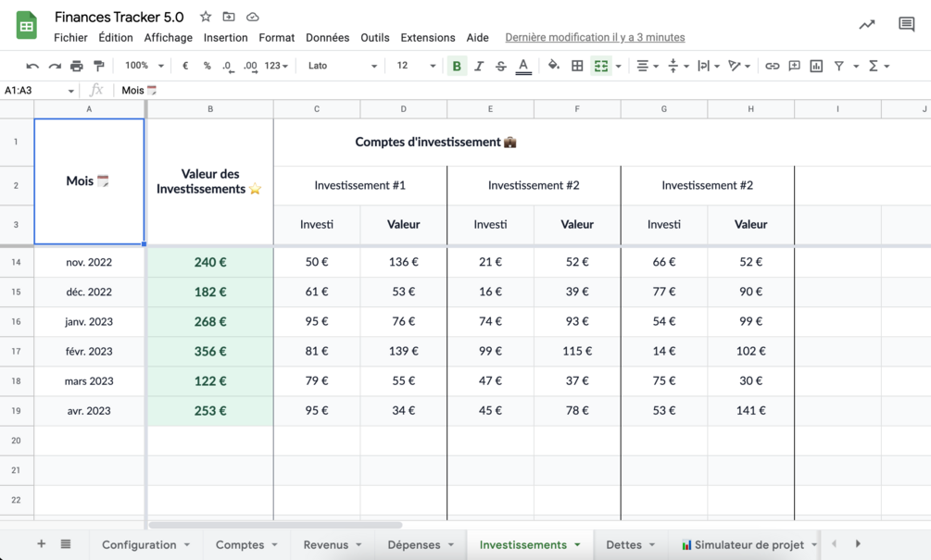Open the Dernière modification history link
931x560 pixels.
pos(595,37)
